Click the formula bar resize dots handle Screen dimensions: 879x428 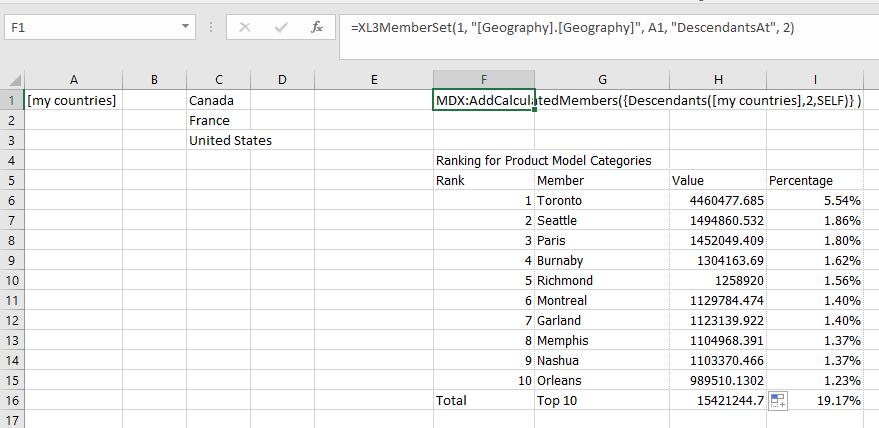211,27
